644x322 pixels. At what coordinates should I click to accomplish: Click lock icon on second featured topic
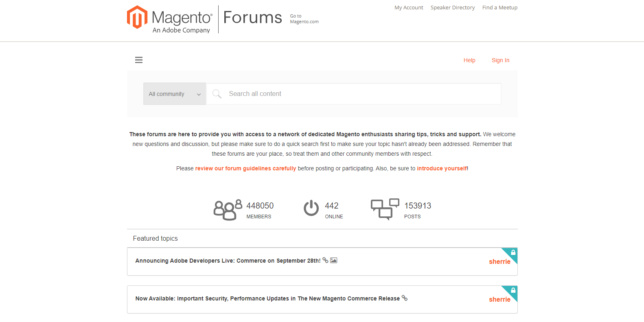[x=513, y=290]
